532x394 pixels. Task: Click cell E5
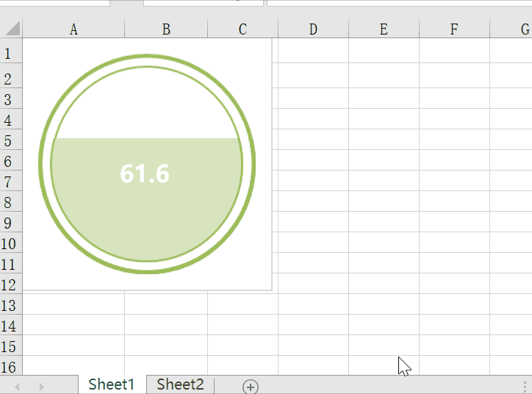tap(384, 140)
